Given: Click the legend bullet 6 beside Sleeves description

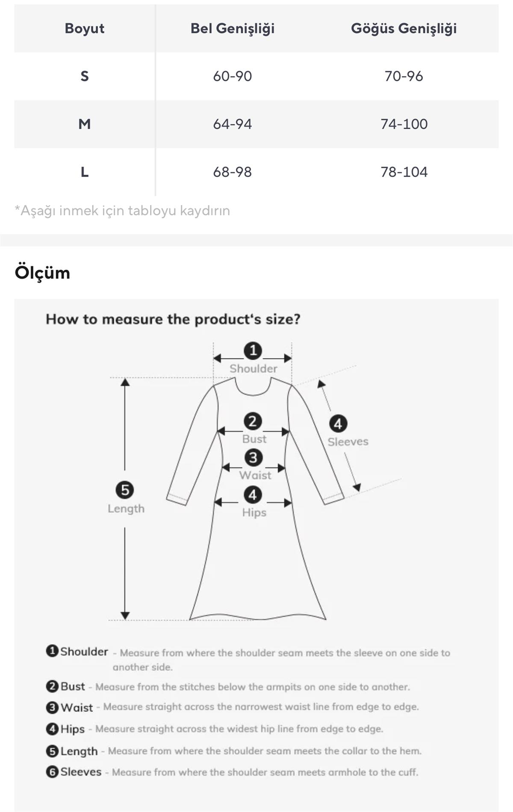Looking at the screenshot, I should [52, 771].
